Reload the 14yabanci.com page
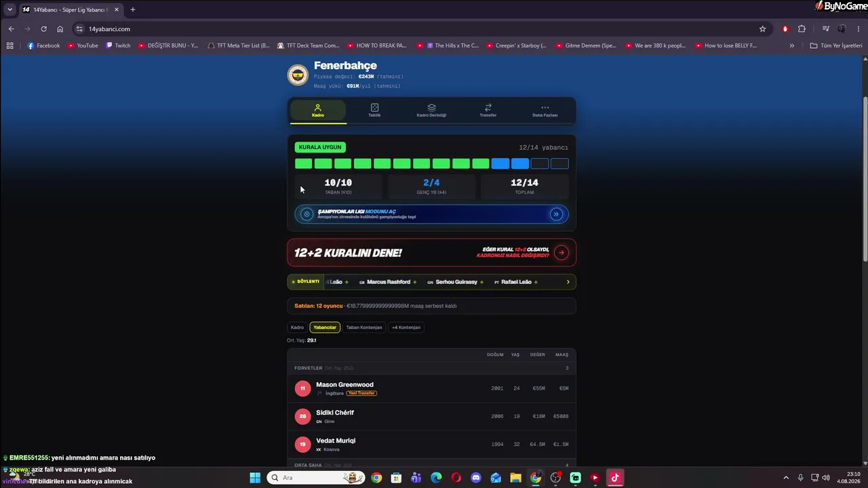 43,29
